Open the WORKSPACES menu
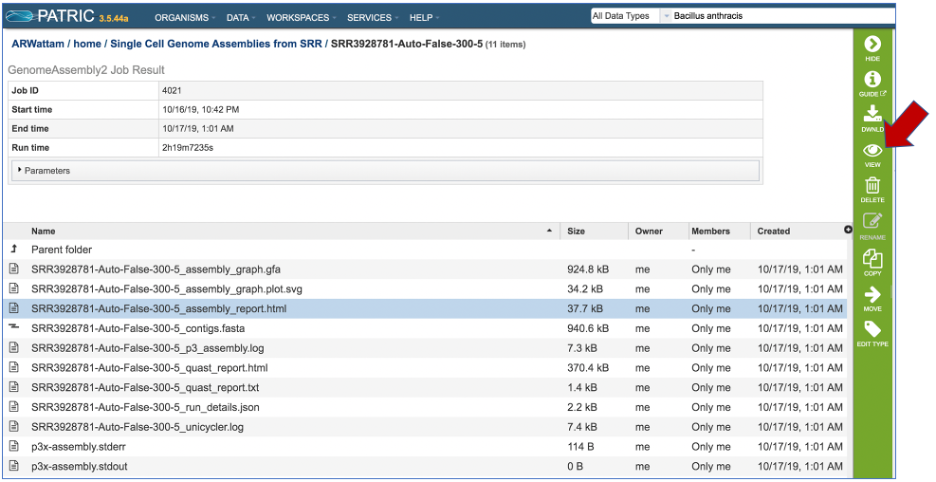 [301, 17]
